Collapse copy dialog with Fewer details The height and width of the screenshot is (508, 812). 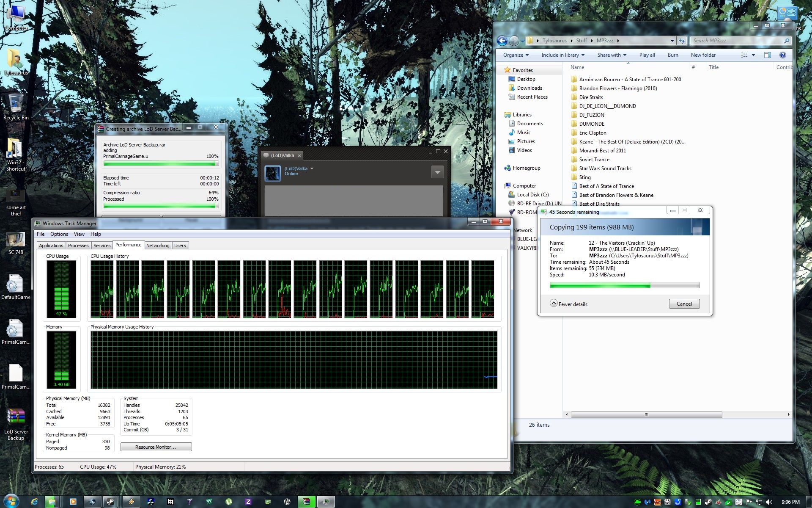tap(569, 304)
